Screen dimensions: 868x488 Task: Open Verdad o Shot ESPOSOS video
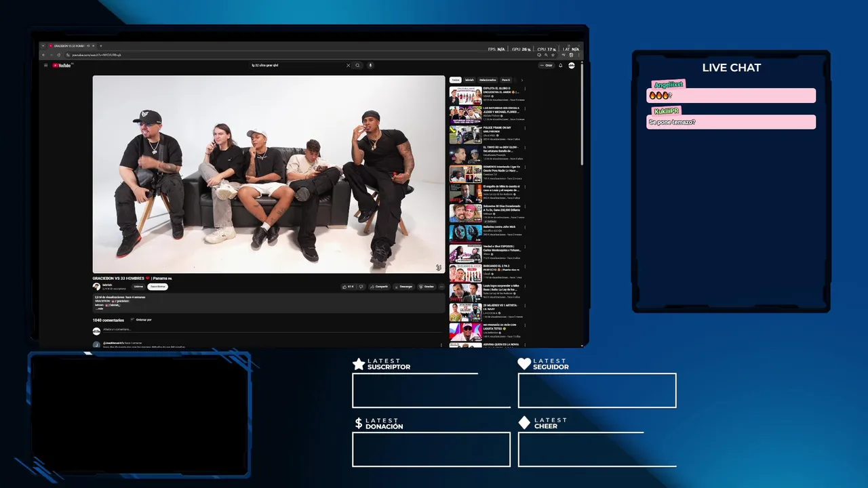465,253
